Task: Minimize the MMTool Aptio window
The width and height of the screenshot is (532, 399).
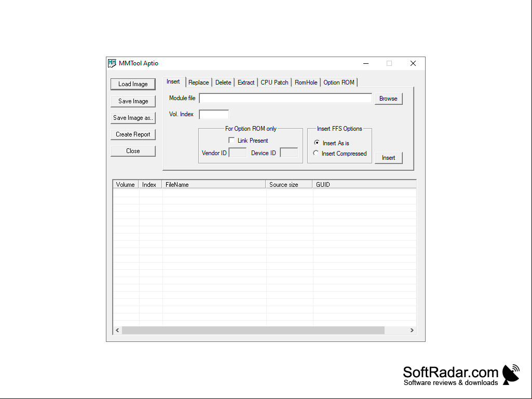Action: pos(366,63)
